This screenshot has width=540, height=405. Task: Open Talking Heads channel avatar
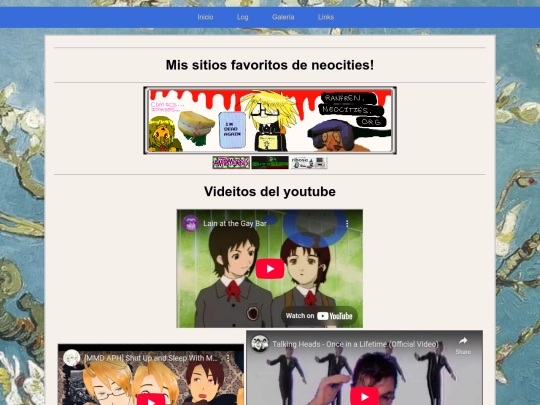click(x=260, y=344)
